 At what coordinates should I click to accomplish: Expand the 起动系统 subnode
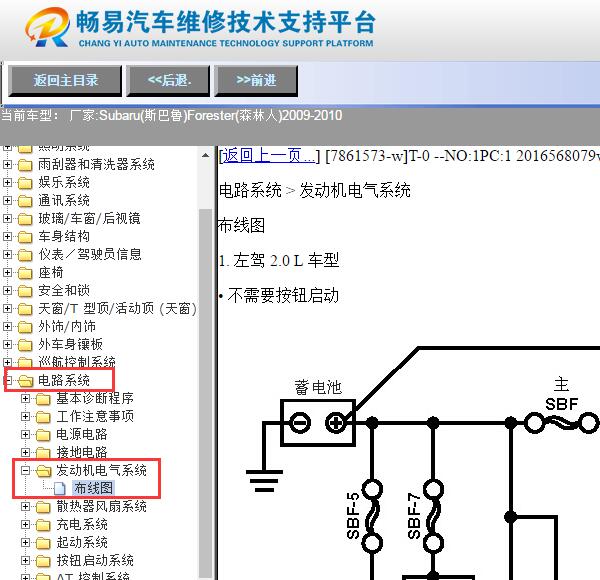(25, 543)
